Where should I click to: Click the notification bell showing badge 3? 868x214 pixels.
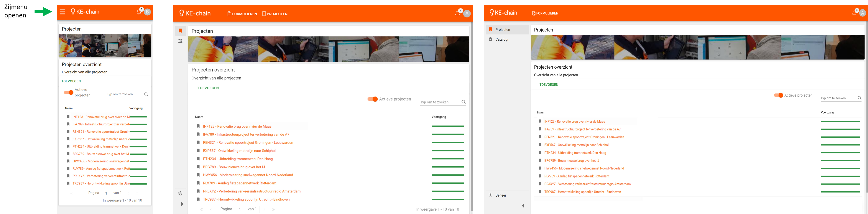coord(139,12)
